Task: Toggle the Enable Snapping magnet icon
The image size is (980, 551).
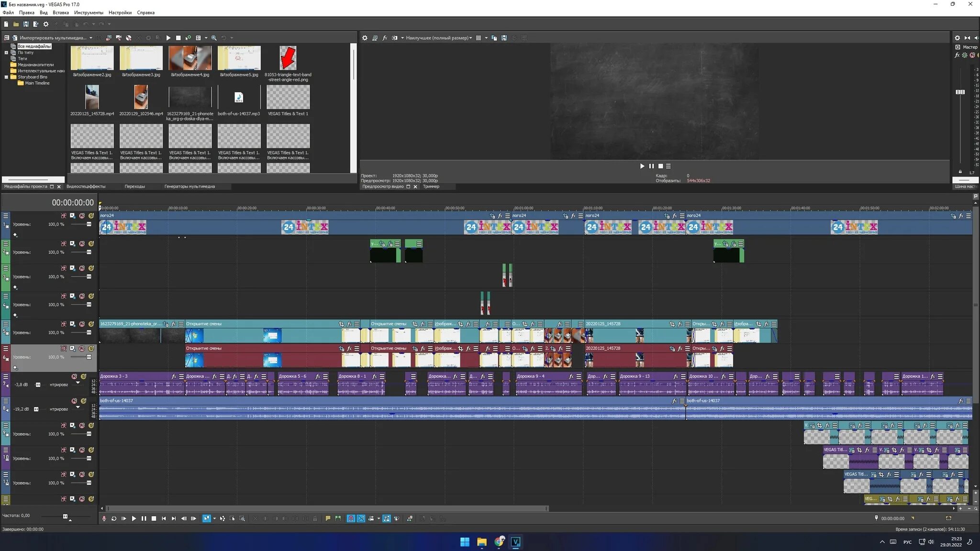Action: 351,518
